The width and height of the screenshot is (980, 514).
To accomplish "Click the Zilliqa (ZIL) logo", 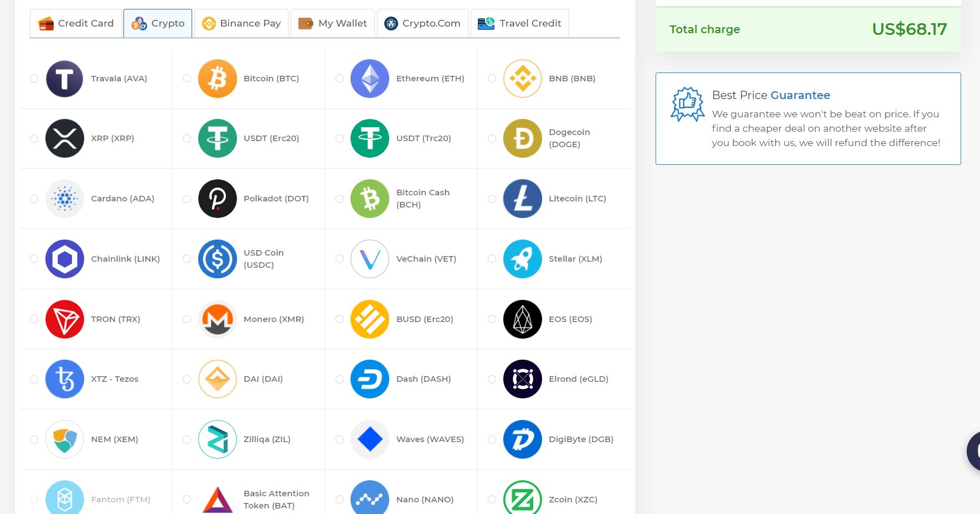I will [218, 439].
